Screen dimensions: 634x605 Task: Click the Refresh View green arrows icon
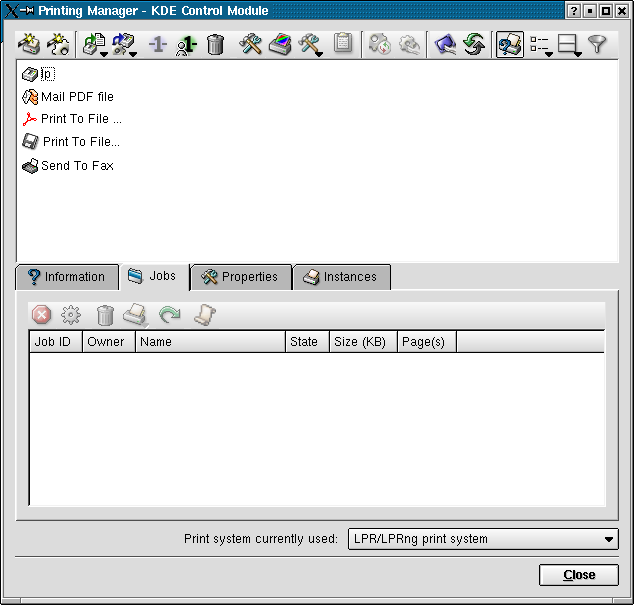pyautogui.click(x=474, y=44)
